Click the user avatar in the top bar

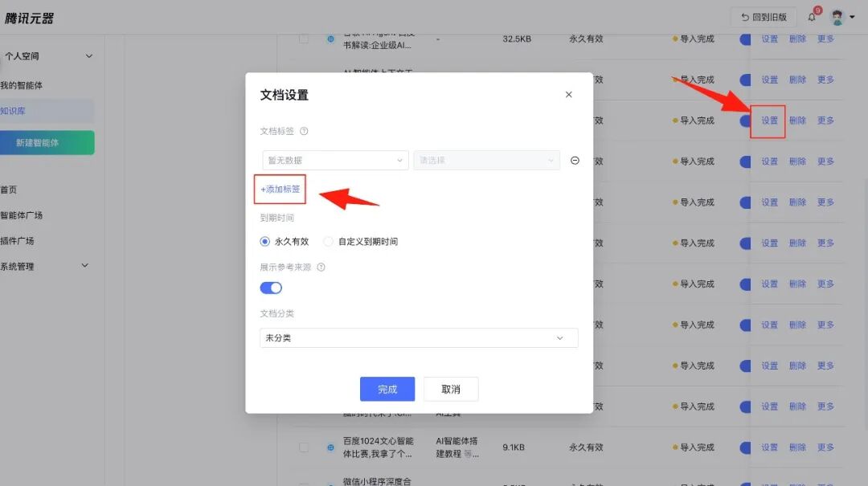pos(837,18)
